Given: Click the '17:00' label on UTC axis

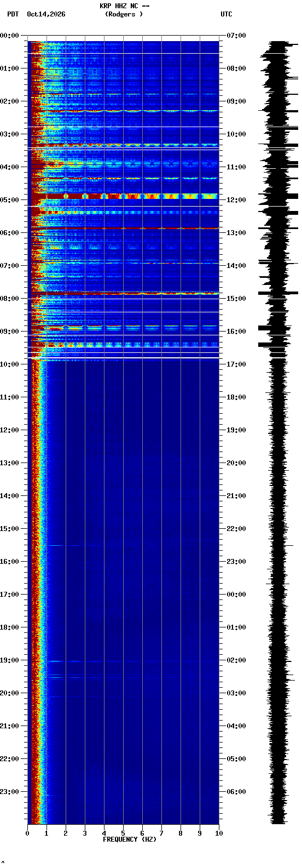Looking at the screenshot, I should (x=236, y=364).
